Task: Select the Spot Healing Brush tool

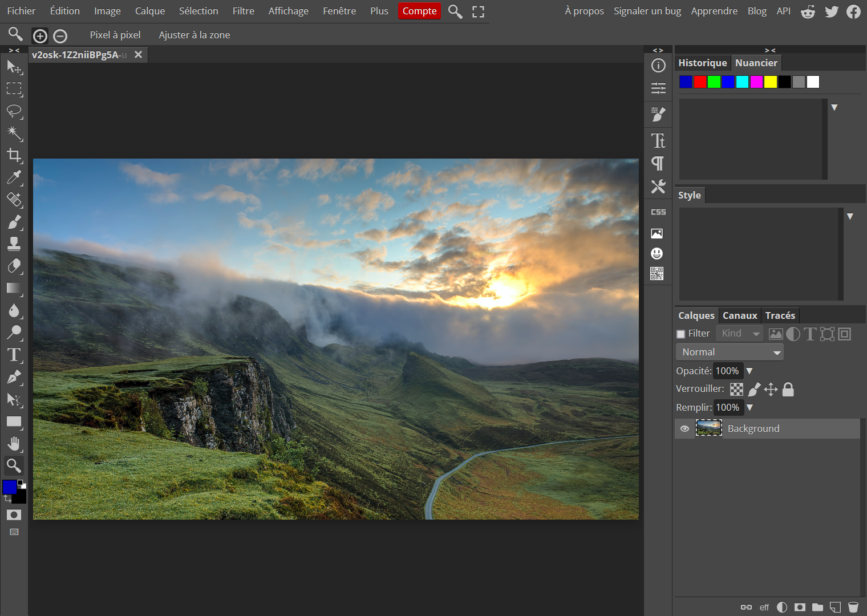Action: (14, 200)
